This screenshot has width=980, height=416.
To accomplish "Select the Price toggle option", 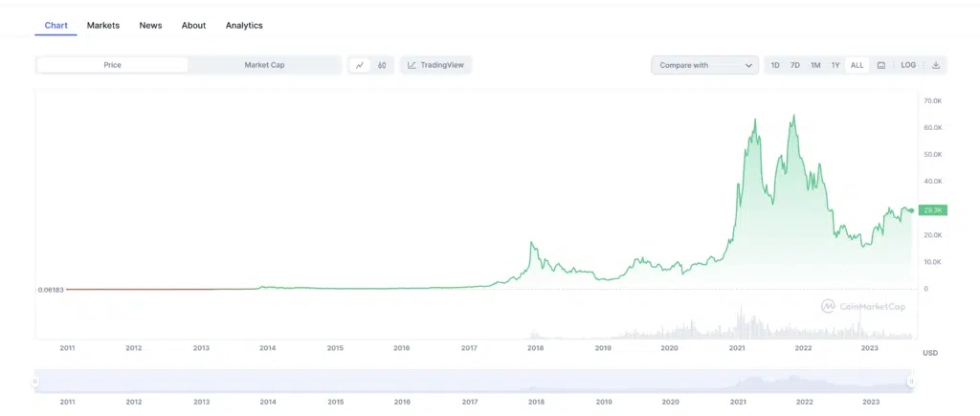I will pos(113,65).
